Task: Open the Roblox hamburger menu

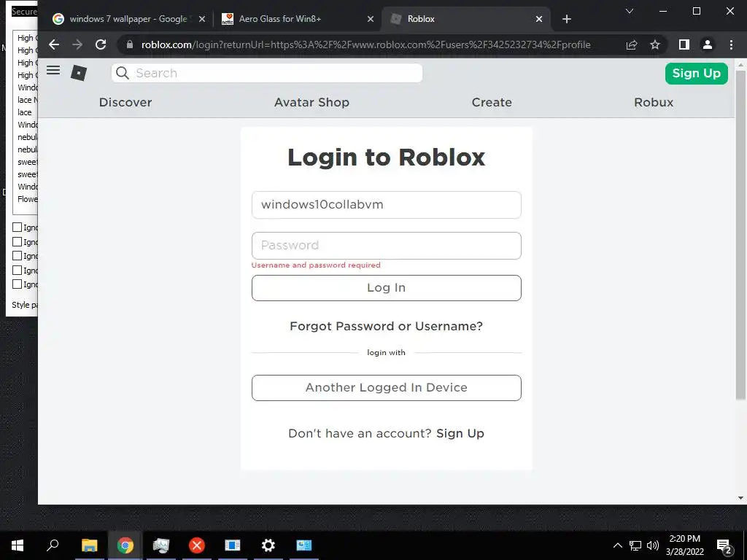Action: [x=53, y=71]
